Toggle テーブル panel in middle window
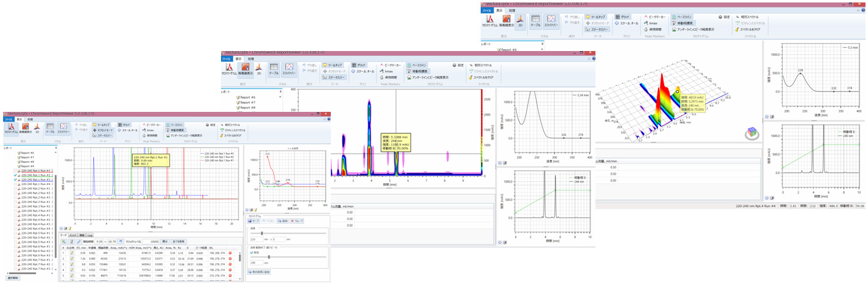 (274, 69)
